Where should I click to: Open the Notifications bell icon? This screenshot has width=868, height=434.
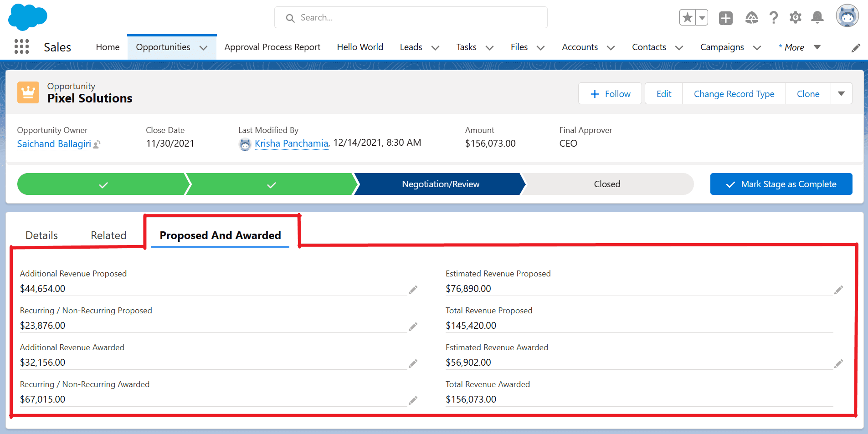(x=817, y=18)
